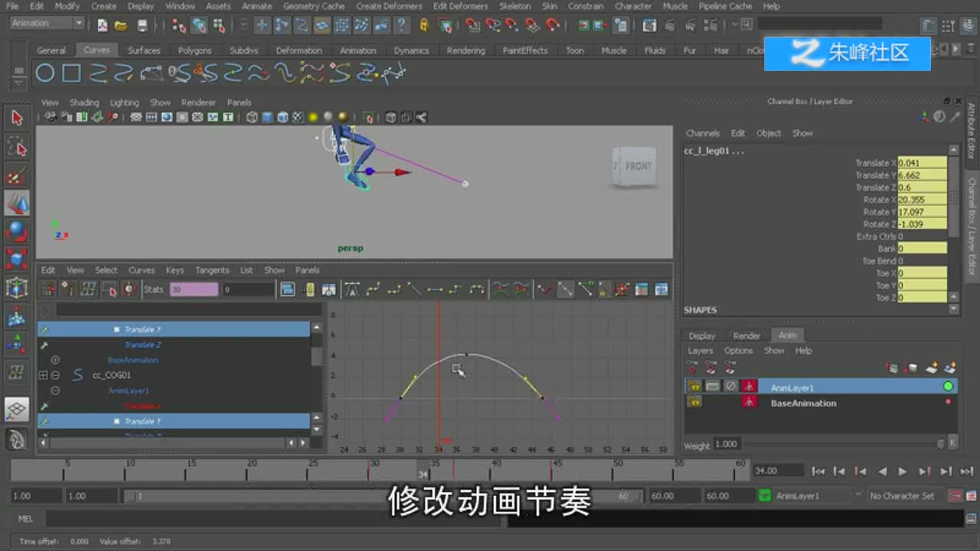Image resolution: width=980 pixels, height=551 pixels.
Task: Expand the BaseAnimation entry in the Graph Editor outliner
Action: click(x=55, y=360)
